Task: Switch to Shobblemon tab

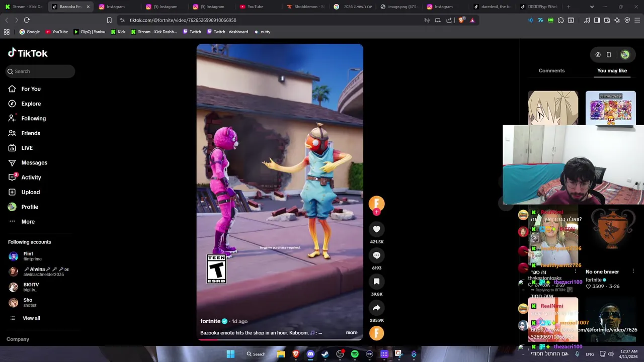Action: click(x=306, y=7)
